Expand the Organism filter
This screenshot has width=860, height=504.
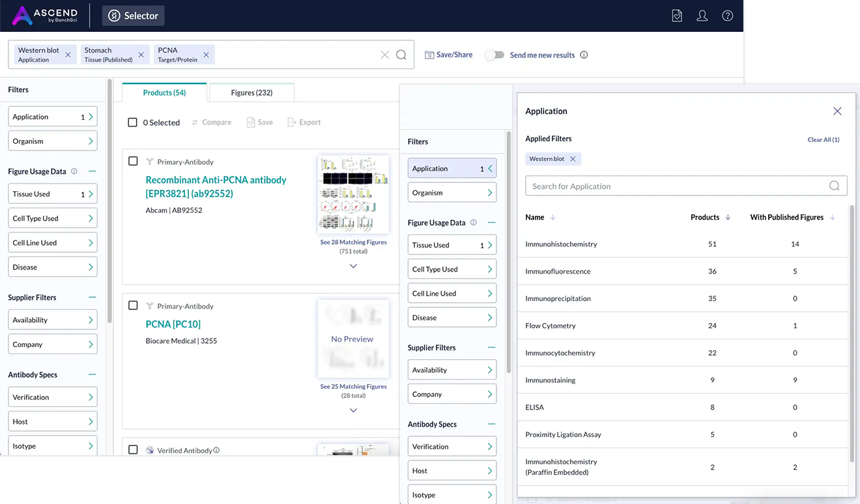(x=52, y=141)
